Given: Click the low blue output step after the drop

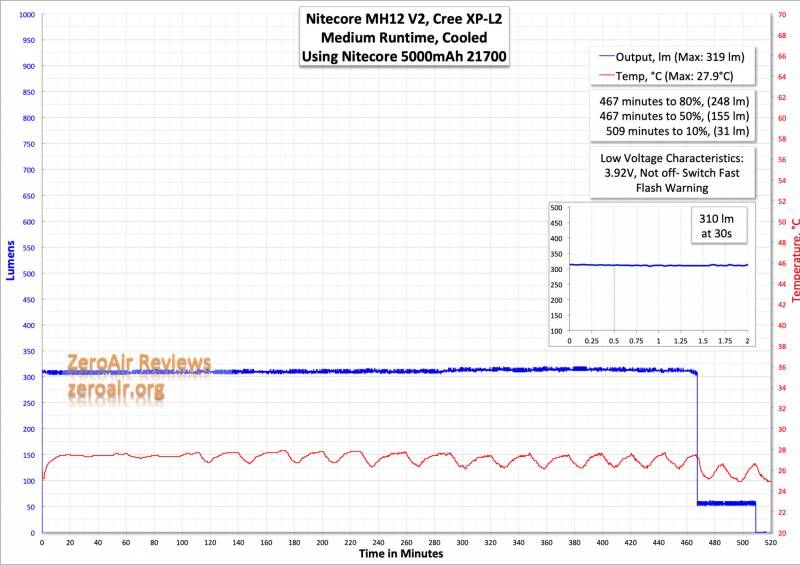Looking at the screenshot, I should click(x=725, y=503).
